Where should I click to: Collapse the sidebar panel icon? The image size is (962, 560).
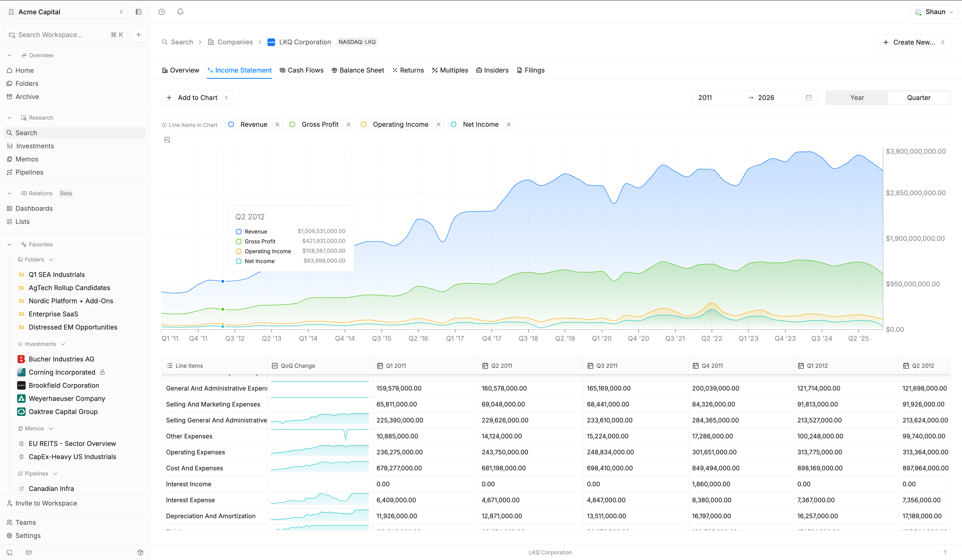tap(139, 12)
